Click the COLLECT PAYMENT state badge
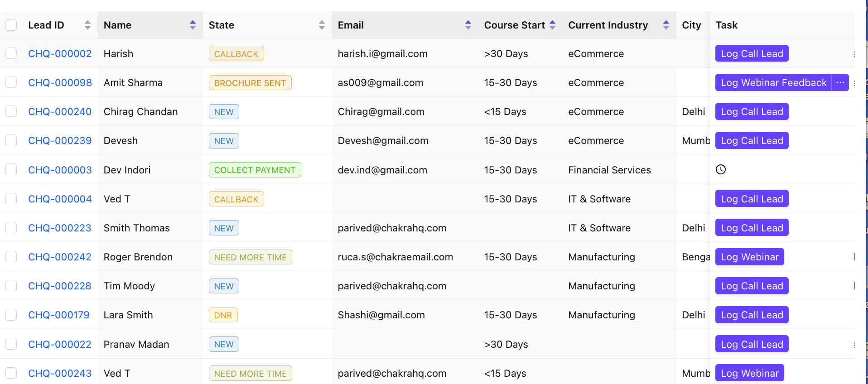The height and width of the screenshot is (384, 868). pyautogui.click(x=255, y=170)
